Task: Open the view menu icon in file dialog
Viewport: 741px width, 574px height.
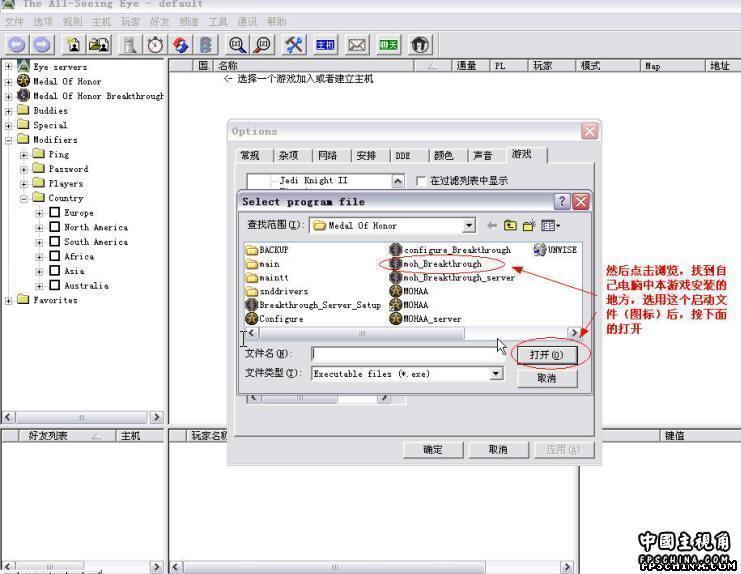Action: pyautogui.click(x=550, y=225)
